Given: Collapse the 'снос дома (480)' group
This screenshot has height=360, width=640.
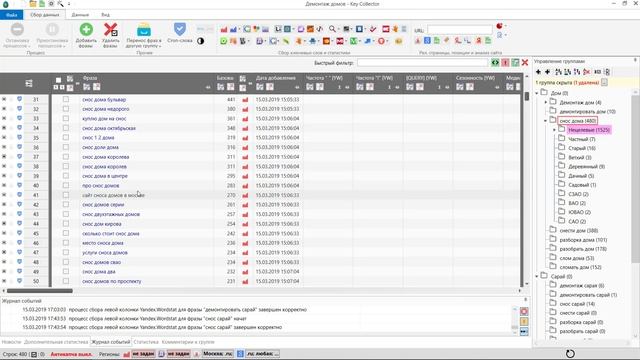Looking at the screenshot, I should tap(546, 121).
